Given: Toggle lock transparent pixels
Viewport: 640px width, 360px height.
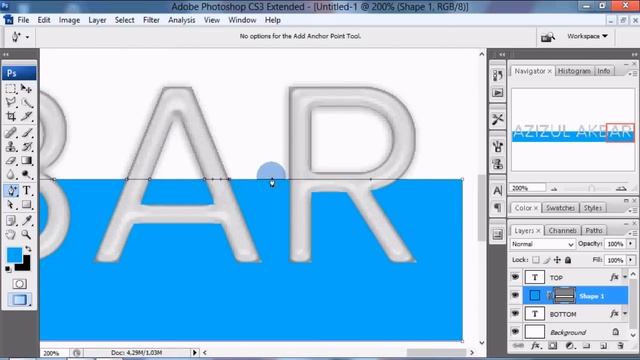Looking at the screenshot, I should coord(536,260).
